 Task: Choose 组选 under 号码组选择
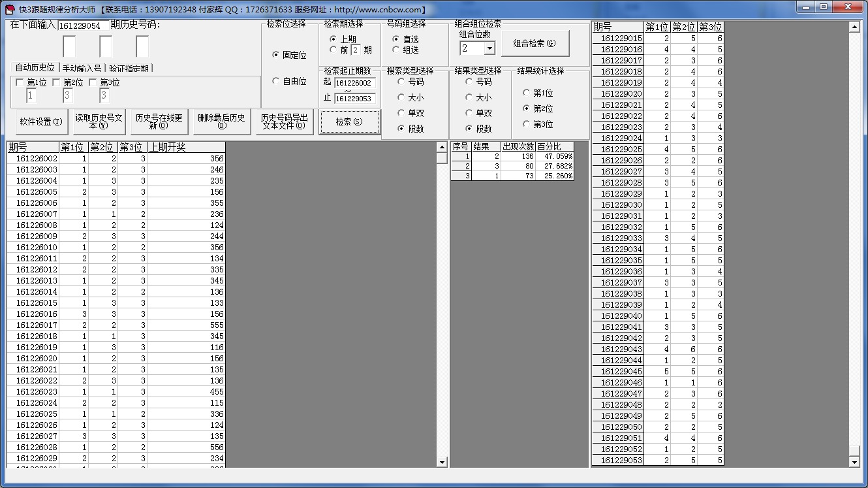[x=396, y=50]
